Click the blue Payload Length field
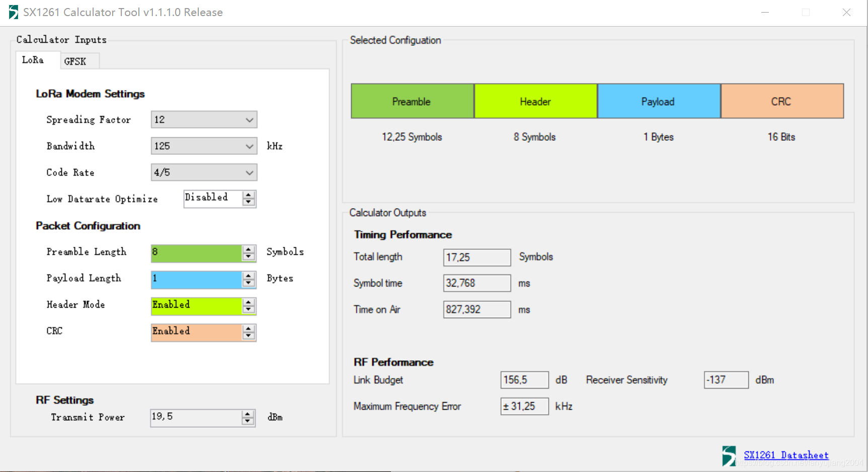The height and width of the screenshot is (472, 868). click(196, 280)
